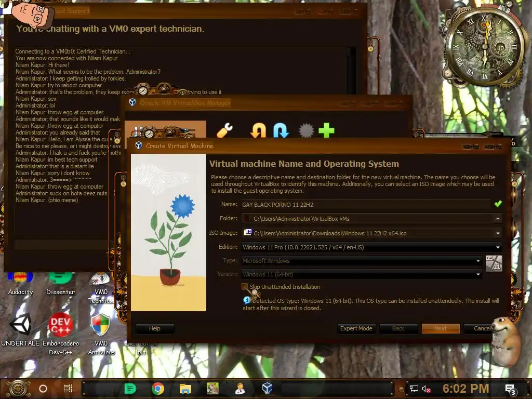This screenshot has width=532, height=399.
Task: Click the Windows 11 64-bit OS badge icon
Action: pos(494,263)
